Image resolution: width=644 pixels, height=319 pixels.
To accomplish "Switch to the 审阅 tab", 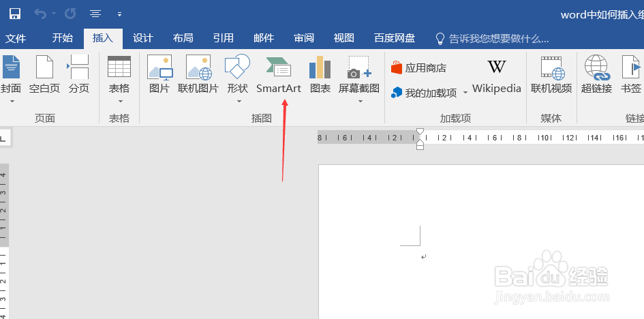I will click(304, 38).
